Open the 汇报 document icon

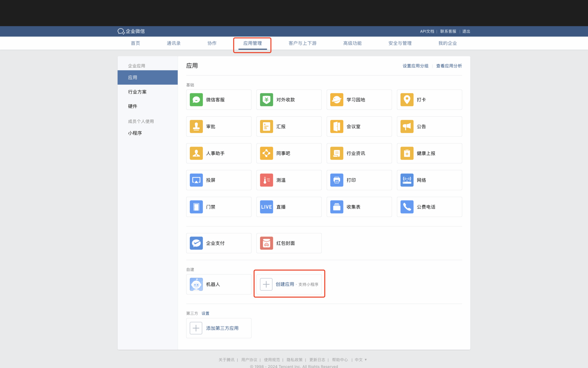(267, 126)
